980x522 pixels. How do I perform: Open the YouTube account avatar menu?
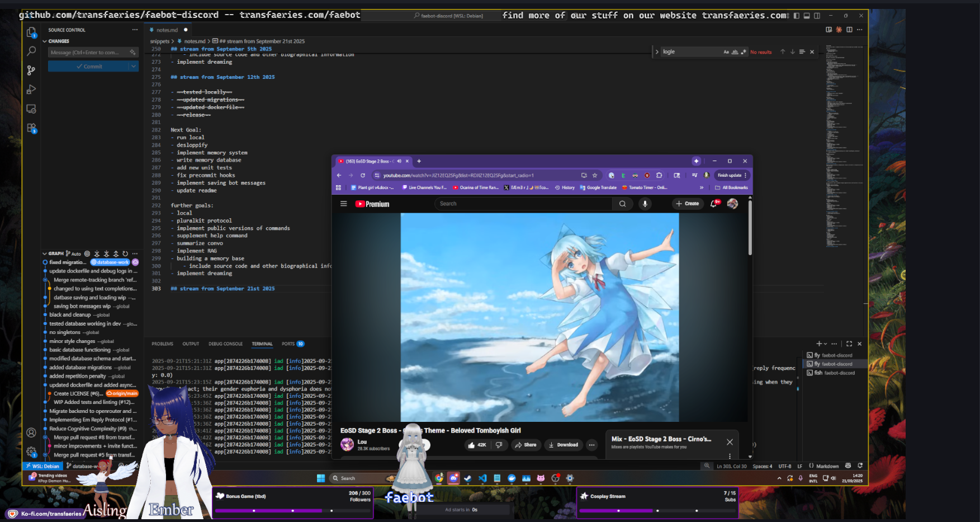click(732, 204)
